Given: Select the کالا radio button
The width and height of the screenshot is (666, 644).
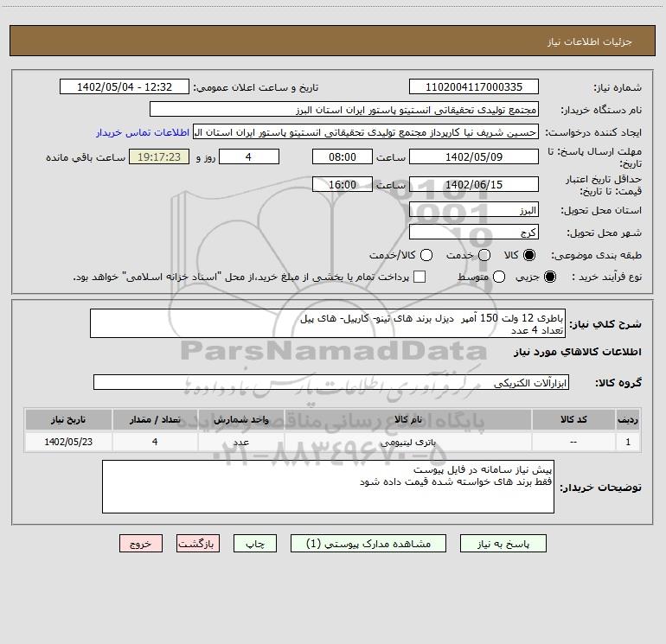Looking at the screenshot, I should click(529, 255).
